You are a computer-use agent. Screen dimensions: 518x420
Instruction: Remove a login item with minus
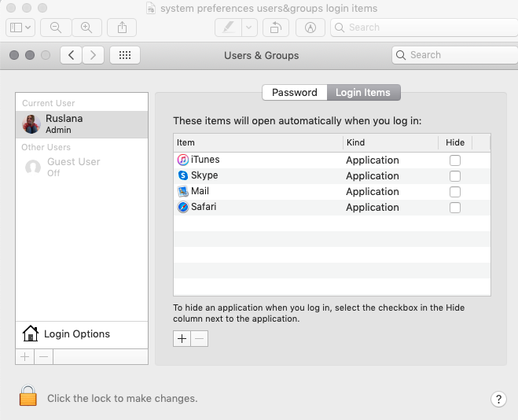point(200,339)
